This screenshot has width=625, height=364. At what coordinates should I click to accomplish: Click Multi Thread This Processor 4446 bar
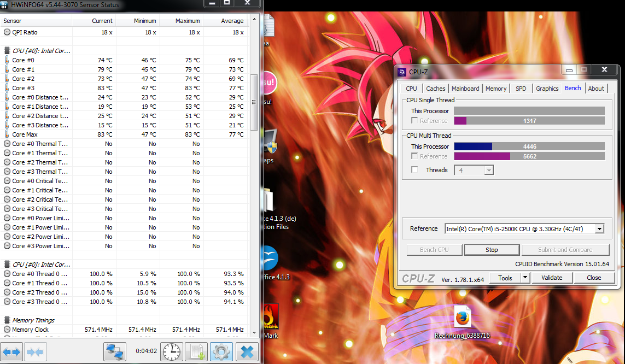pyautogui.click(x=529, y=146)
